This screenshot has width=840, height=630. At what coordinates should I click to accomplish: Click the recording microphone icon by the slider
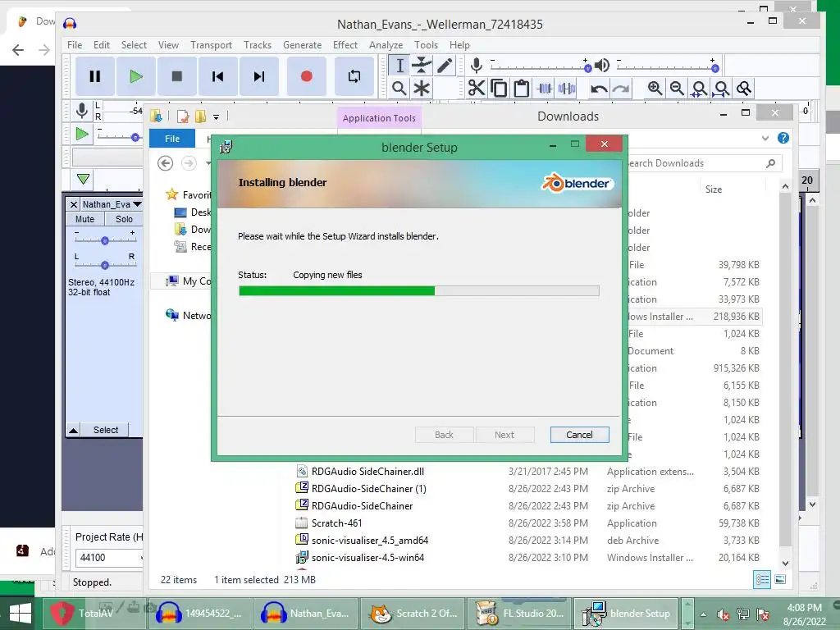[477, 66]
